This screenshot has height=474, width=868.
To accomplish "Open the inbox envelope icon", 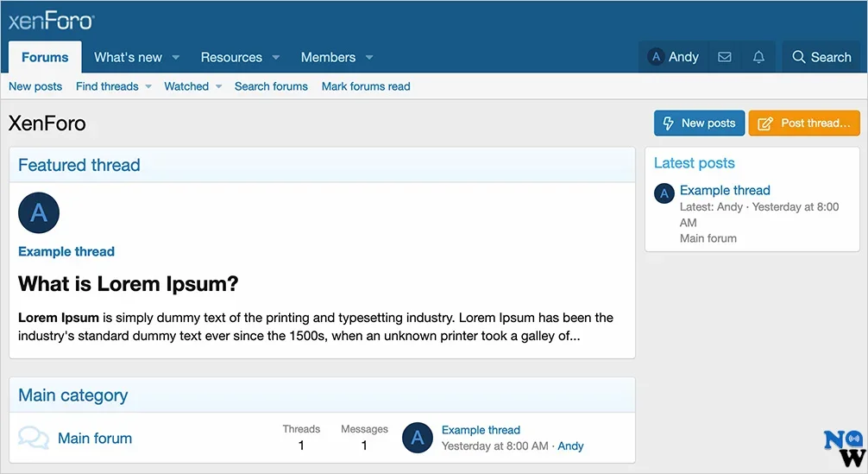I will (725, 57).
